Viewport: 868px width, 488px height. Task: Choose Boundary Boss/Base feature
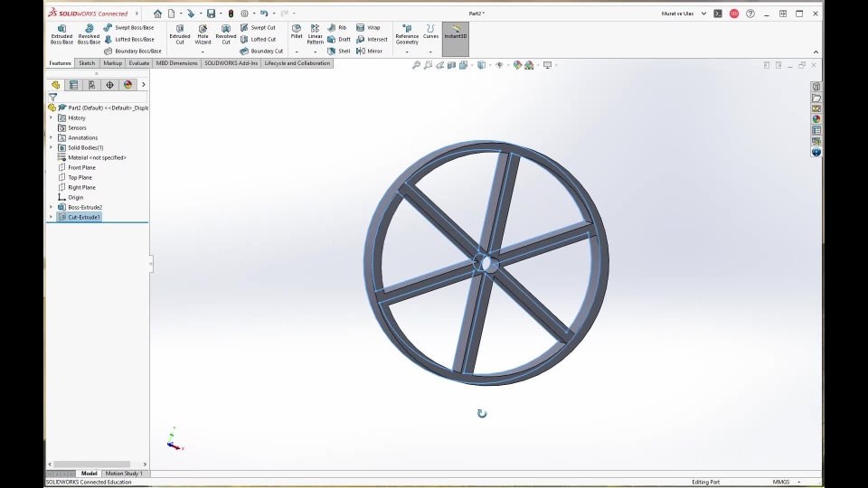pyautogui.click(x=132, y=51)
